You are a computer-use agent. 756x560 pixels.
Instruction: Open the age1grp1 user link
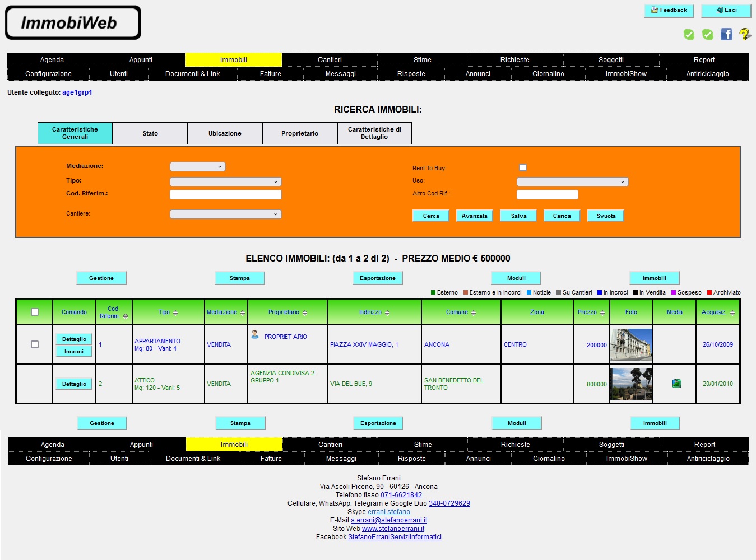coord(77,92)
